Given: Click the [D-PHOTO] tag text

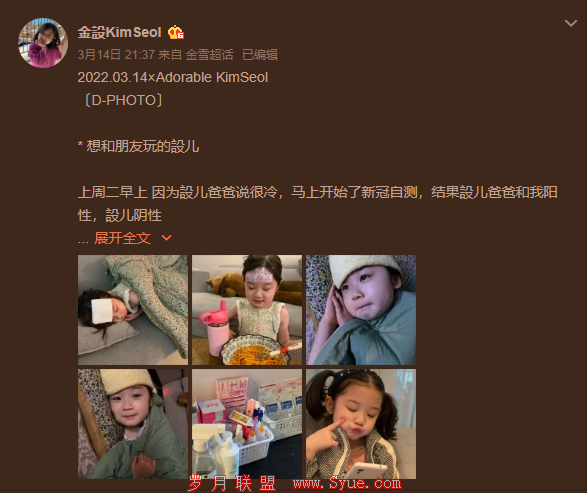Looking at the screenshot, I should pyautogui.click(x=123, y=100).
